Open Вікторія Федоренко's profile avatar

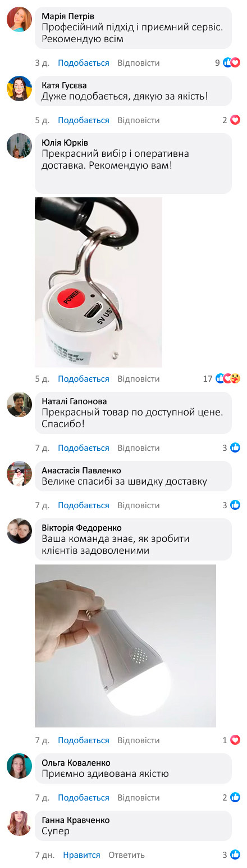[x=19, y=531]
